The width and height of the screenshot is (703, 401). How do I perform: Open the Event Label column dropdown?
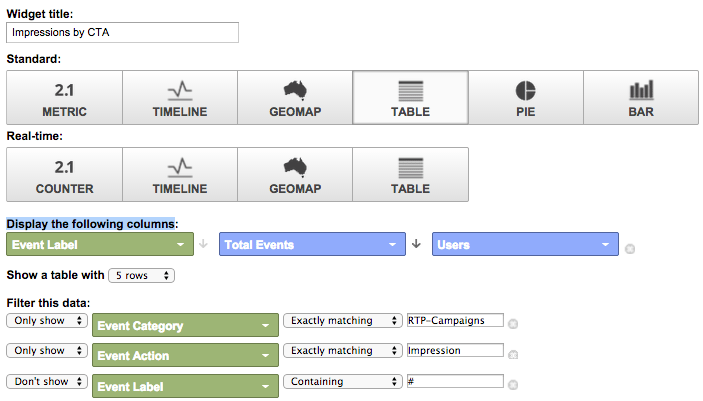(100, 244)
